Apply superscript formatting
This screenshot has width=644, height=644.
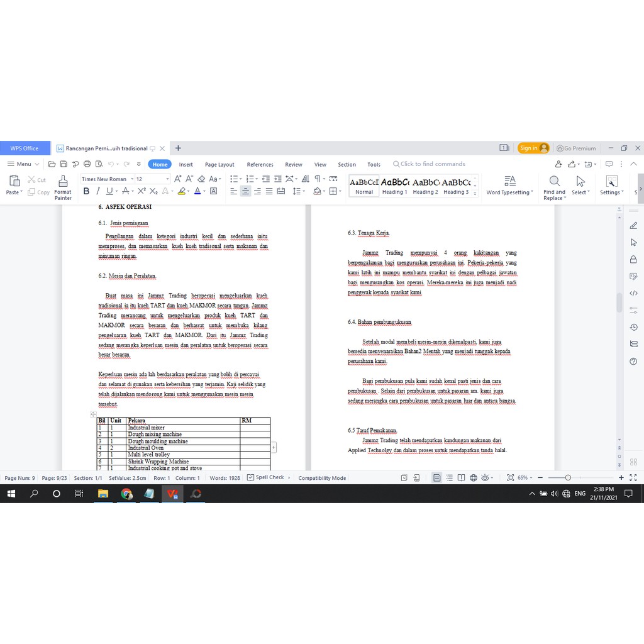click(142, 191)
